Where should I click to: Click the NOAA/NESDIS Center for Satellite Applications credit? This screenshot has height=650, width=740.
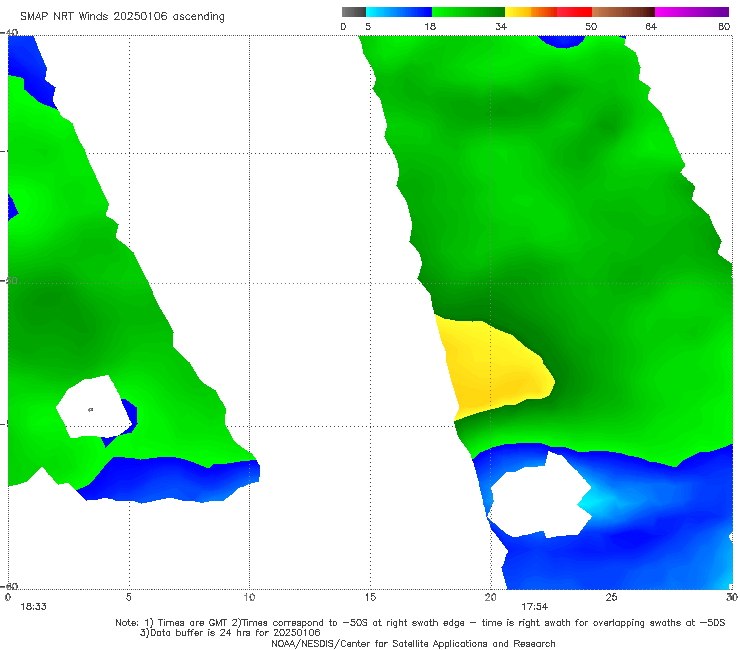[x=413, y=644]
